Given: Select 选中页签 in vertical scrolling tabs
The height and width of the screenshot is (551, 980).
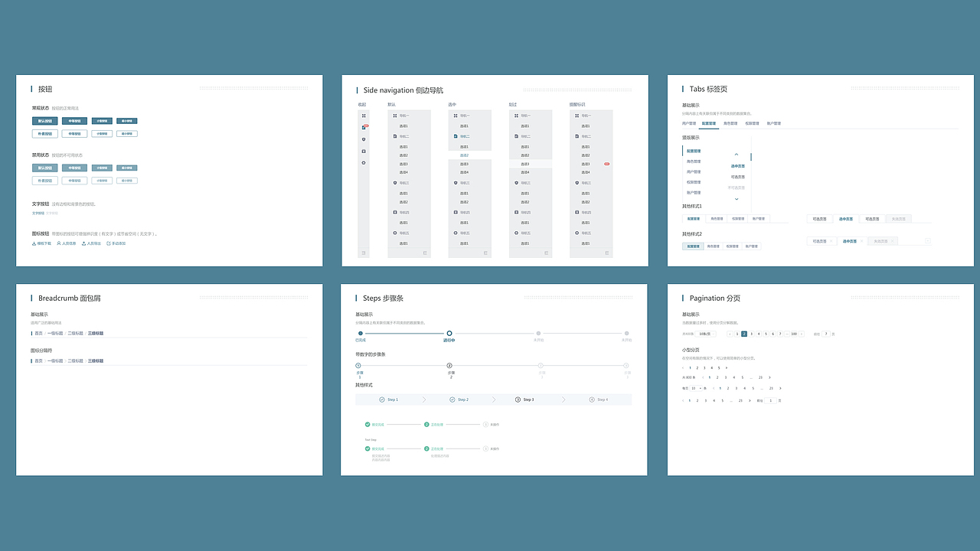Looking at the screenshot, I should pos(738,166).
